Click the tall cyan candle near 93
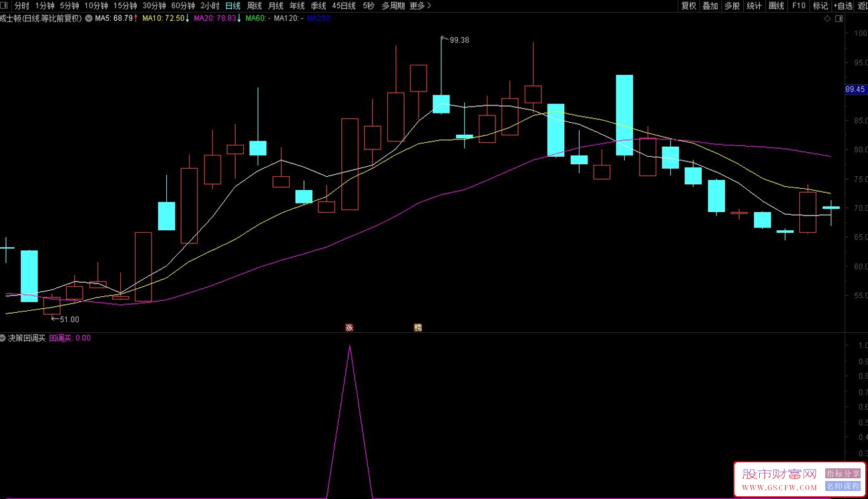 coord(624,115)
